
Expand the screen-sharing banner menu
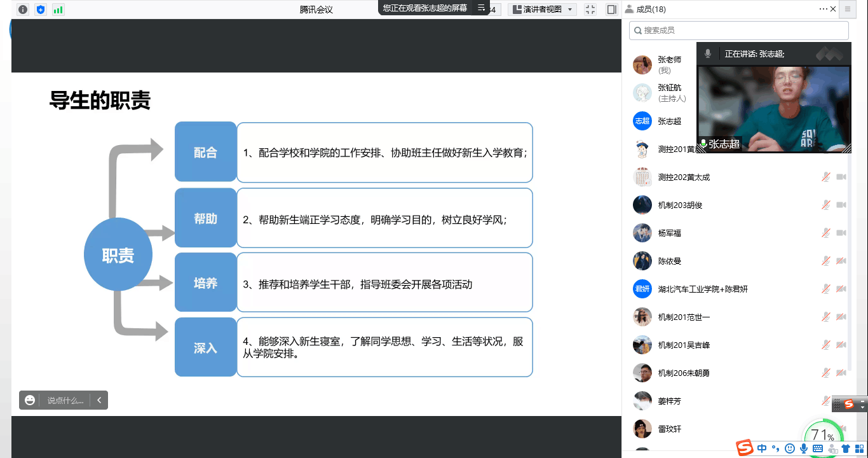pyautogui.click(x=481, y=8)
